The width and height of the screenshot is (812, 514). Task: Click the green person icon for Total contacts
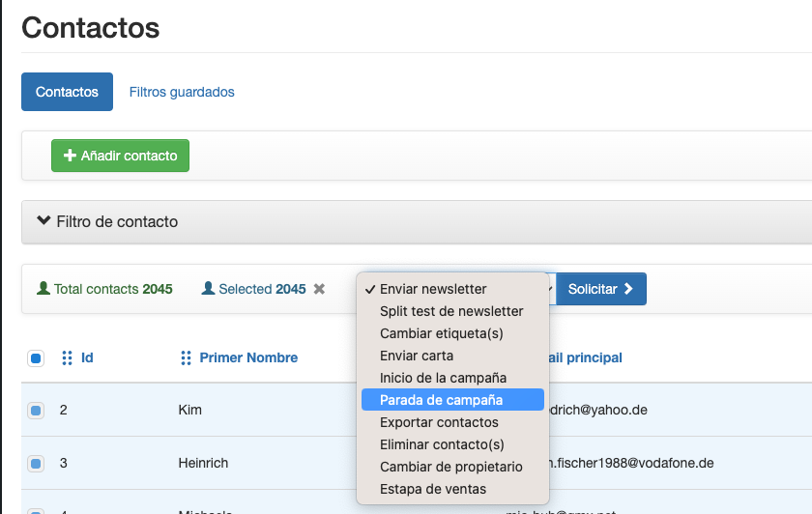point(43,289)
